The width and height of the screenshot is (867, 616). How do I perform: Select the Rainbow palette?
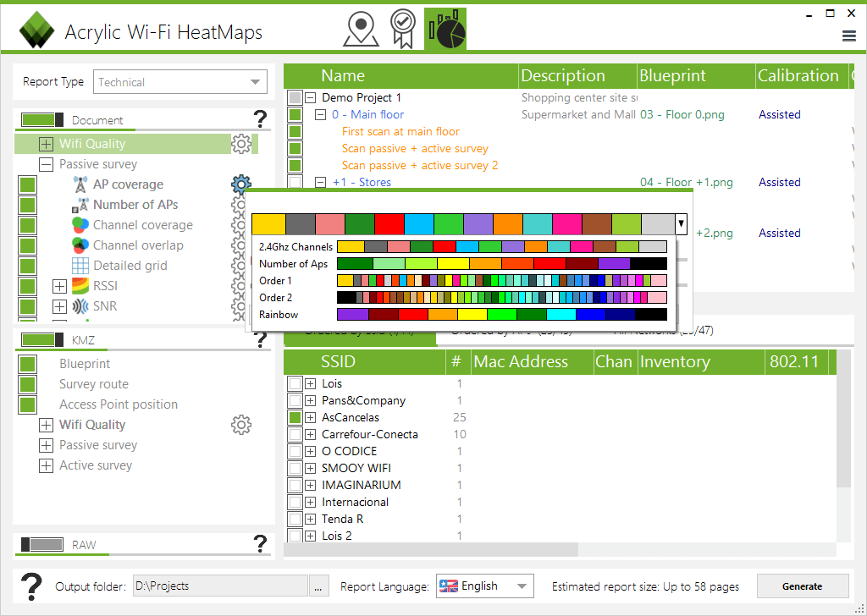click(x=463, y=315)
